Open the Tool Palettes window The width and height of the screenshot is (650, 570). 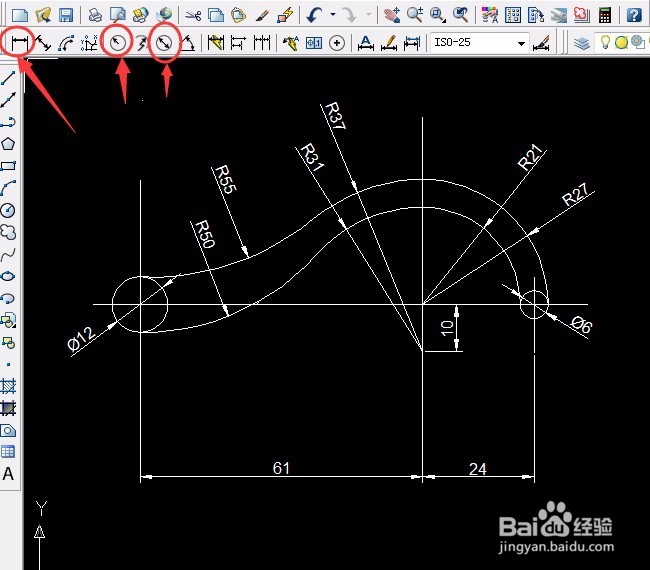click(x=536, y=15)
